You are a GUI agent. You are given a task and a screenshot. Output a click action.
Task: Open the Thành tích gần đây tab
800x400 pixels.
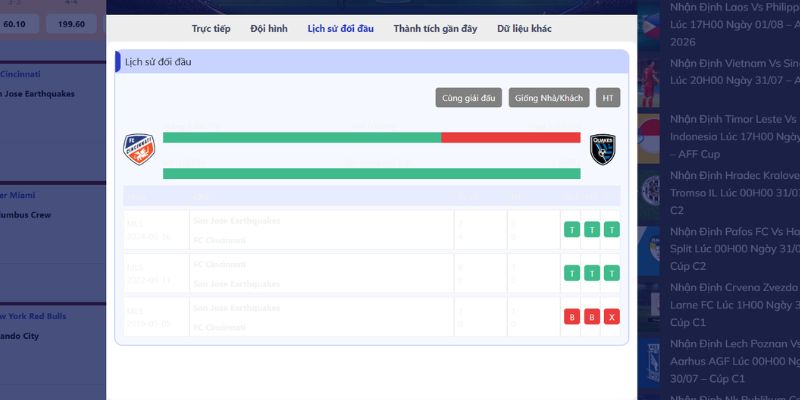click(x=435, y=29)
